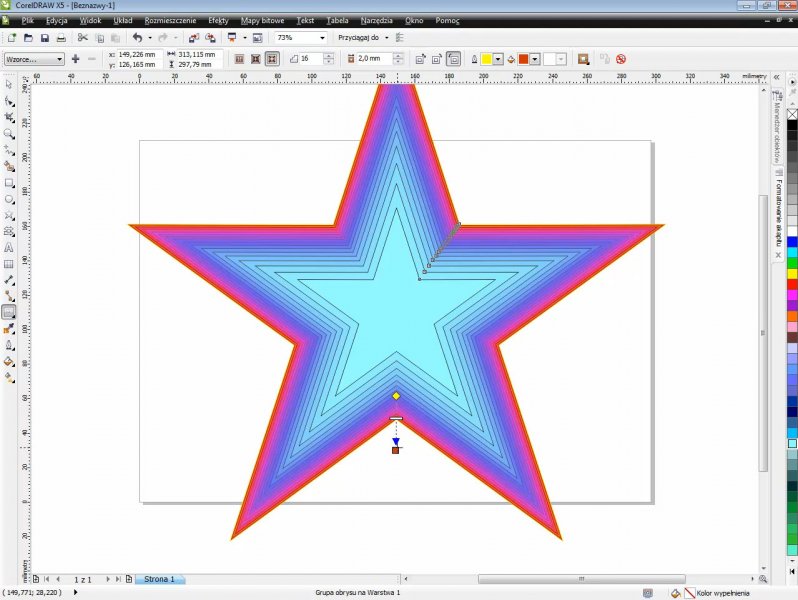Select the Ellipse tool
The image size is (798, 600).
click(x=9, y=199)
